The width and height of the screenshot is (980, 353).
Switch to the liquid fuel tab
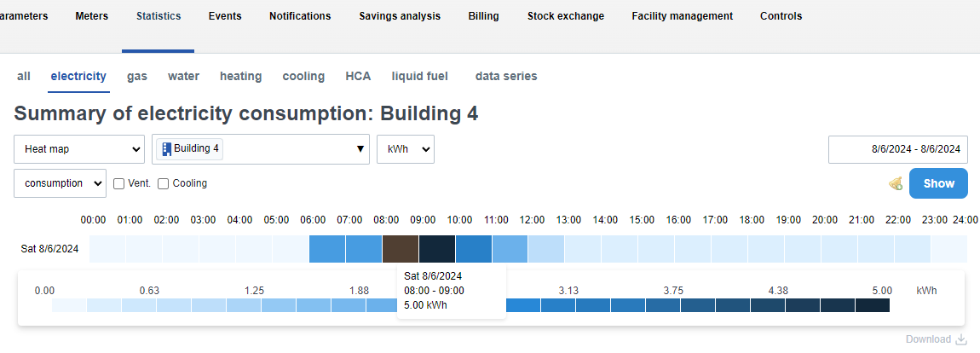tap(419, 76)
